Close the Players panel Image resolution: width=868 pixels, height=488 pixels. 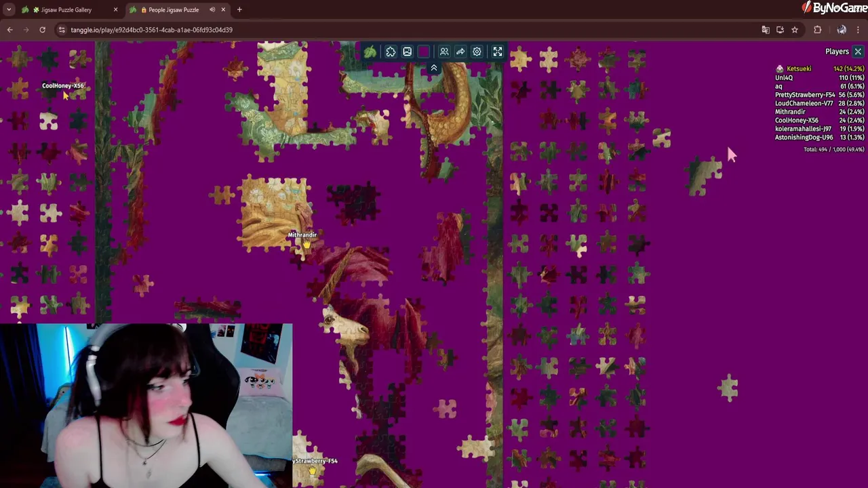pyautogui.click(x=858, y=52)
